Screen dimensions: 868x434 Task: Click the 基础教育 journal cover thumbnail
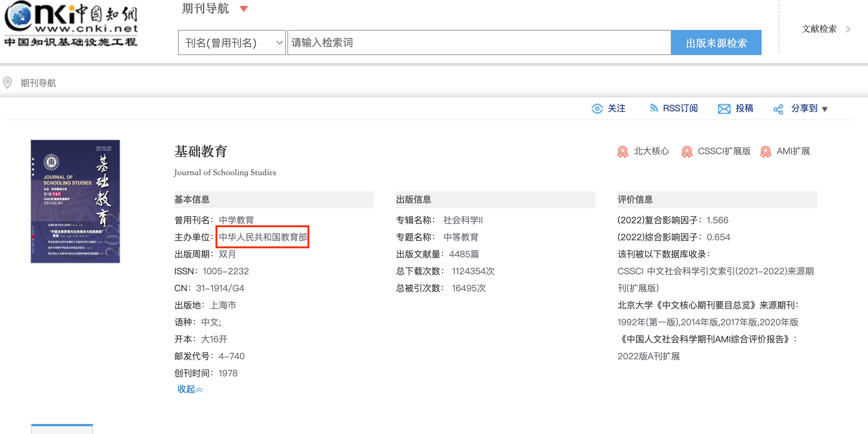point(75,201)
